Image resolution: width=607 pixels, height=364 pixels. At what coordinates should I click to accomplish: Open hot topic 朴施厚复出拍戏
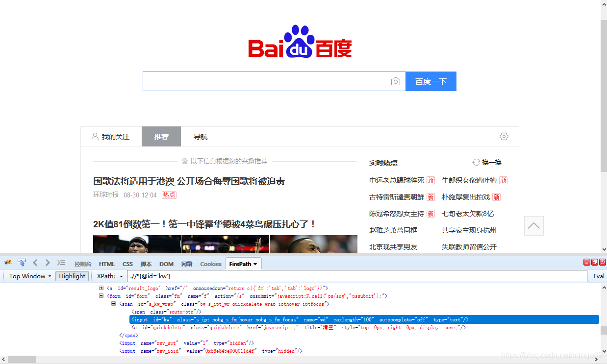[x=466, y=197]
